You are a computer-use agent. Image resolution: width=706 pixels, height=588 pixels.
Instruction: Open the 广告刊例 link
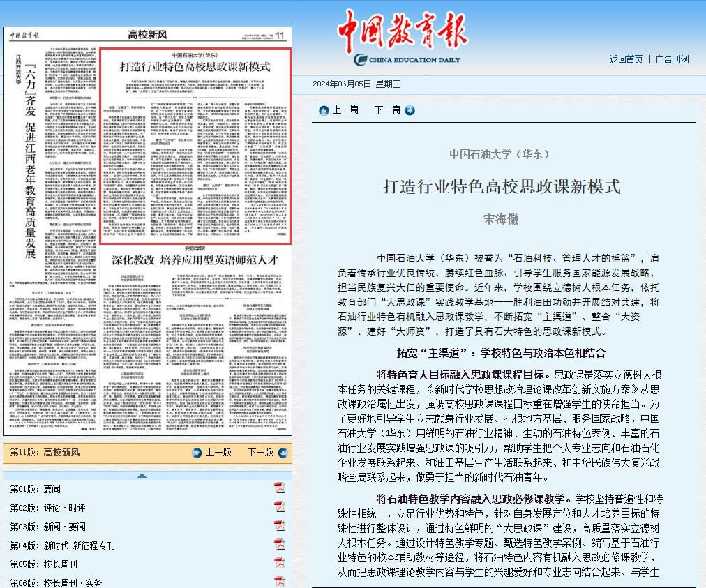tap(672, 59)
